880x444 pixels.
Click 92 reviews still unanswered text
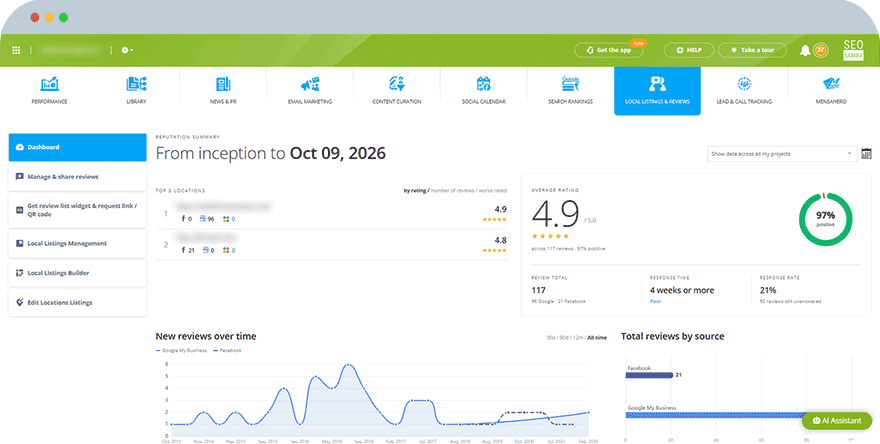[x=790, y=301]
